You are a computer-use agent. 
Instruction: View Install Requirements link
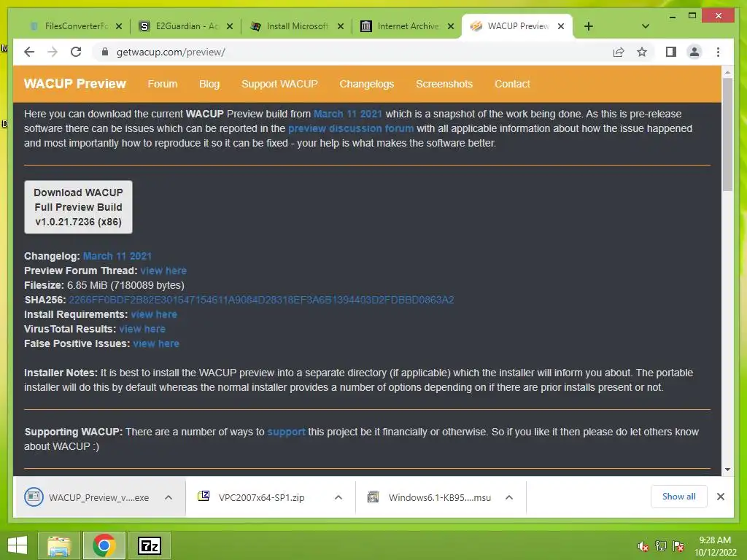point(154,314)
